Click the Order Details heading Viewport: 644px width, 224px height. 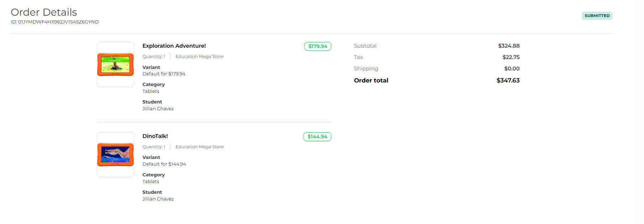pos(44,12)
